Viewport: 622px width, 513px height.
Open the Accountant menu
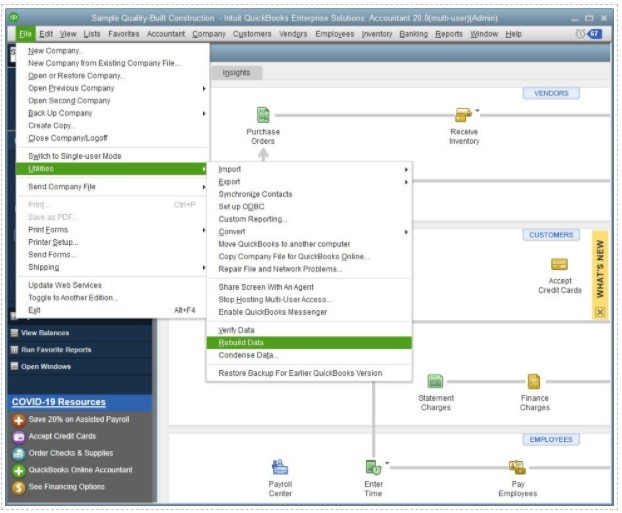(x=166, y=34)
